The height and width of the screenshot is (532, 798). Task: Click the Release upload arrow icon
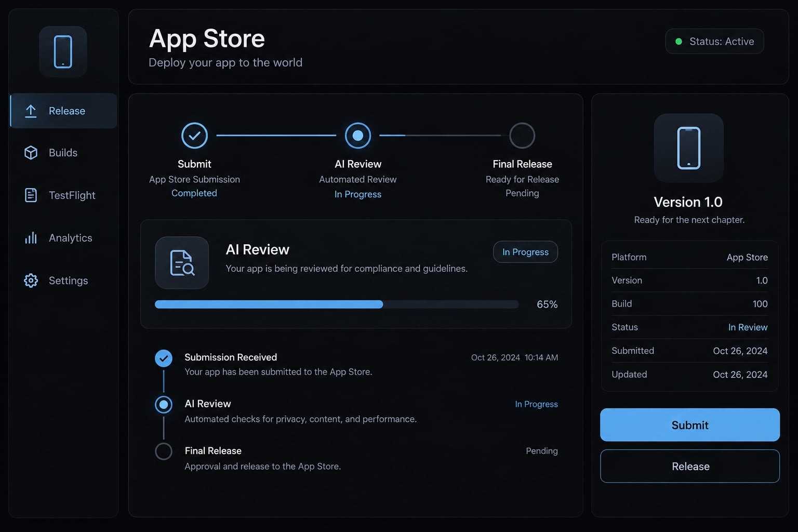click(x=31, y=111)
